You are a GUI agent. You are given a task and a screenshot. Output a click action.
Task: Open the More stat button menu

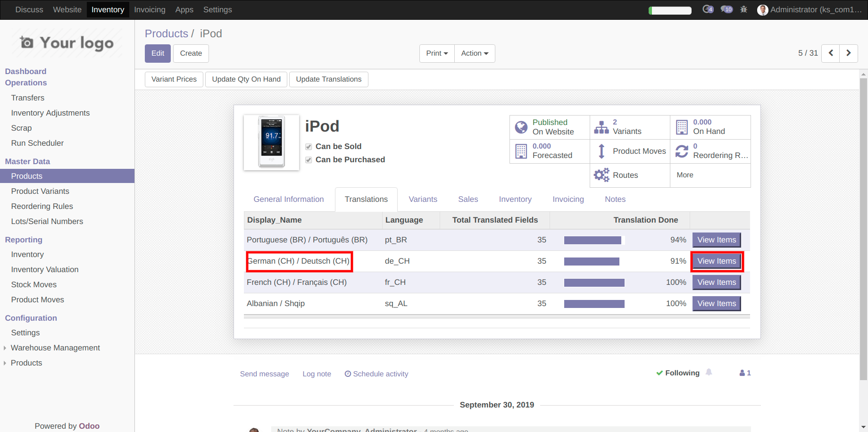pos(710,175)
